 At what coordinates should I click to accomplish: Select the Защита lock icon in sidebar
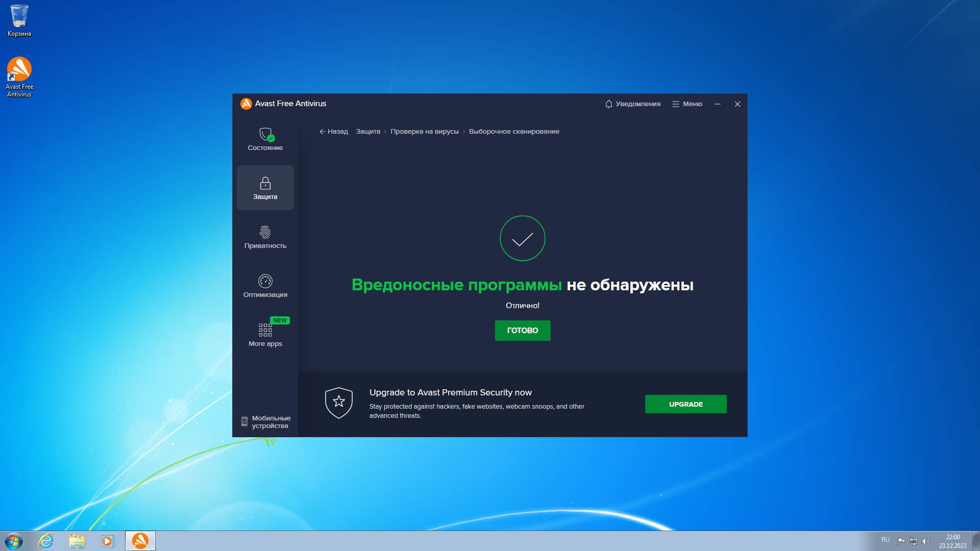point(265,183)
